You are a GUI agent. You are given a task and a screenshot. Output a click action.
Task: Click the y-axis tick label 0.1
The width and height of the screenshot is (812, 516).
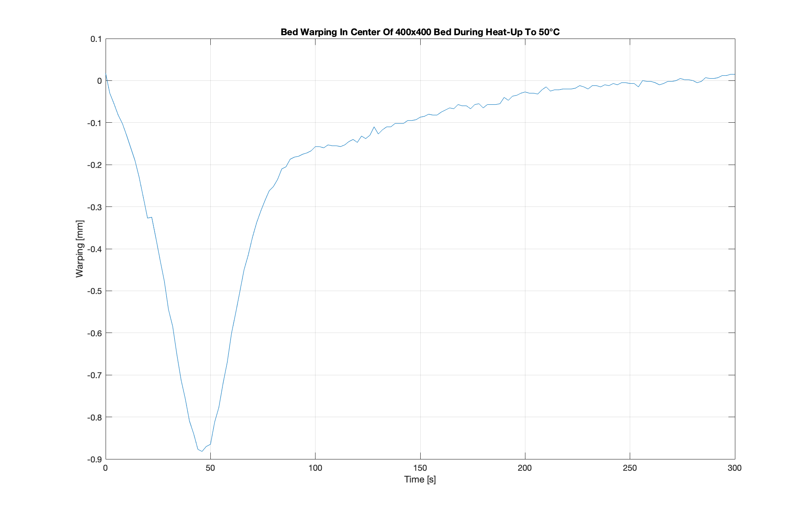pyautogui.click(x=96, y=39)
